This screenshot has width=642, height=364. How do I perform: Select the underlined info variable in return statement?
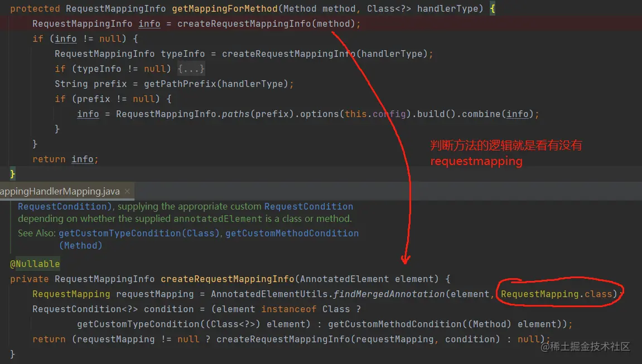[x=81, y=159]
